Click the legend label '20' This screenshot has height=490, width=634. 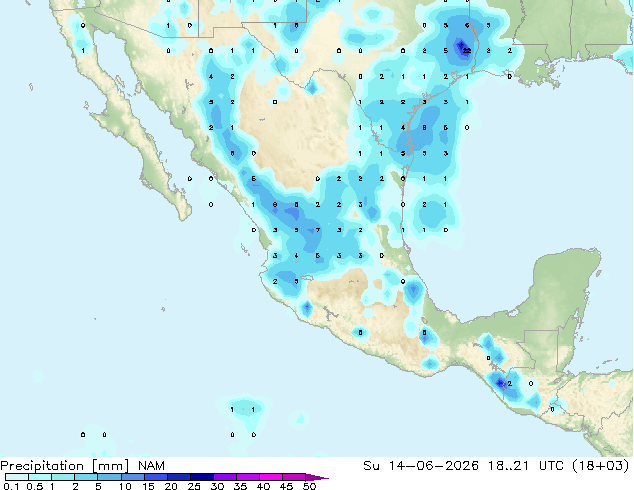click(x=171, y=486)
